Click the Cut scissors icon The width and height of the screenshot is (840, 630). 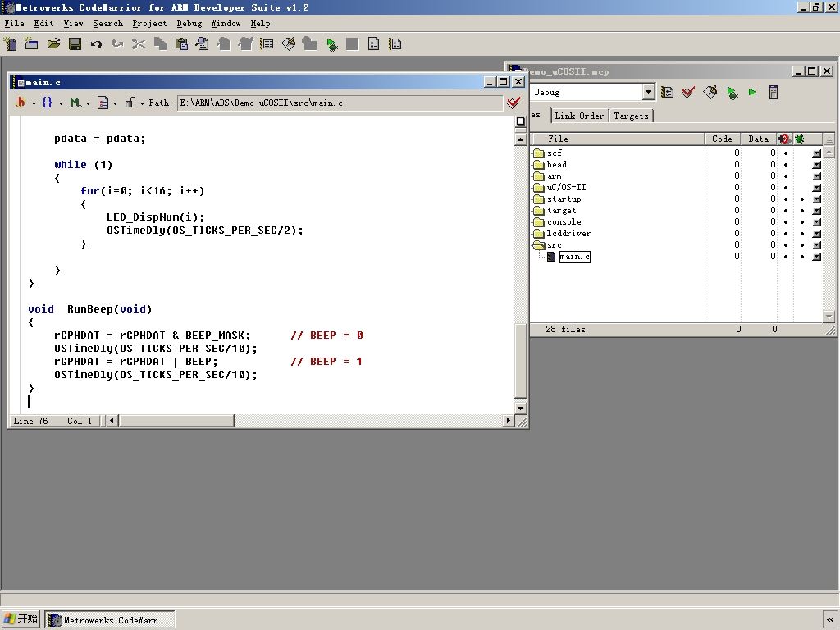coord(139,44)
